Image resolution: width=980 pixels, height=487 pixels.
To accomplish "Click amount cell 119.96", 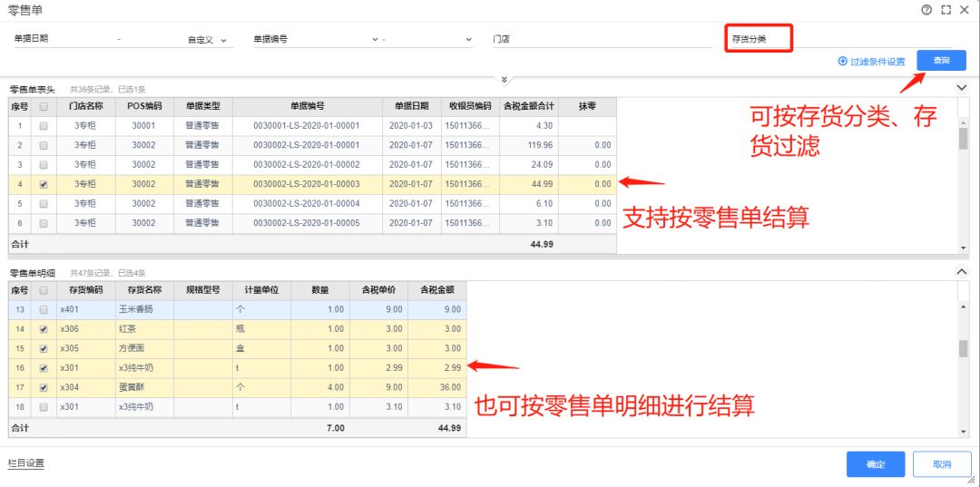I will (x=529, y=145).
